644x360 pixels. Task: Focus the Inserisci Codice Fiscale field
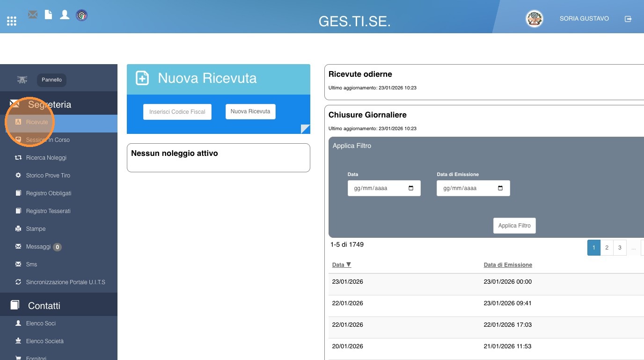177,112
